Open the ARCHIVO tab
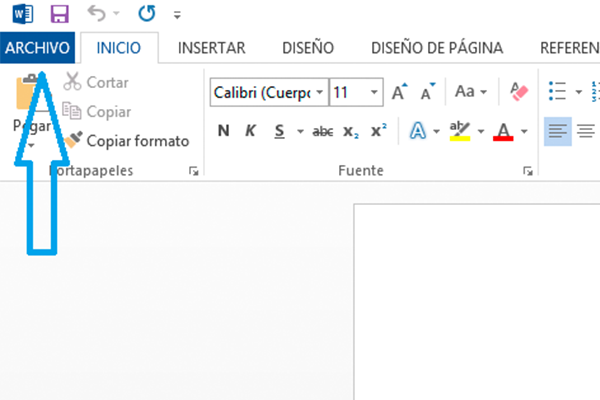 tap(37, 48)
